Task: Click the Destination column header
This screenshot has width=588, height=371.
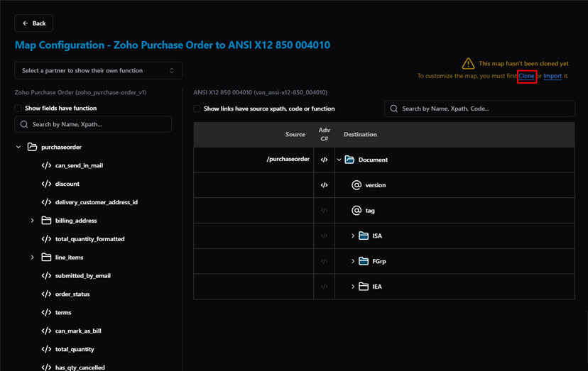Action: click(360, 134)
